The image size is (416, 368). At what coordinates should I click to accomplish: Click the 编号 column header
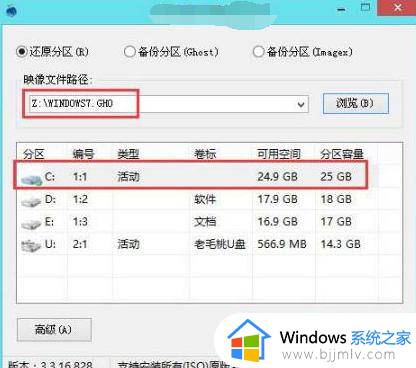pos(83,154)
